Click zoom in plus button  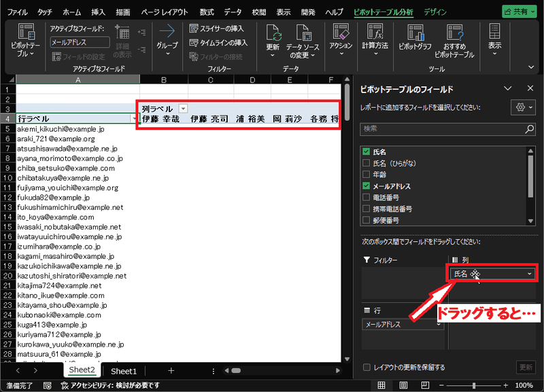coord(505,385)
